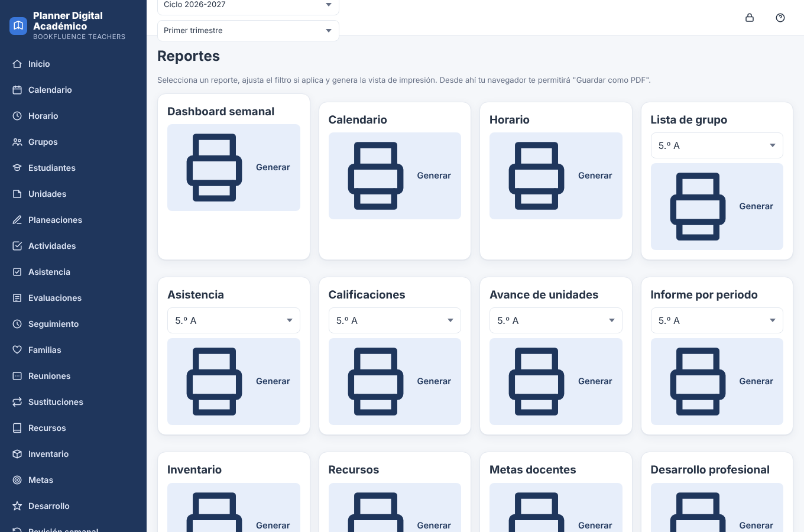Generate the Calificaciones report
804x532 pixels.
pos(395,381)
